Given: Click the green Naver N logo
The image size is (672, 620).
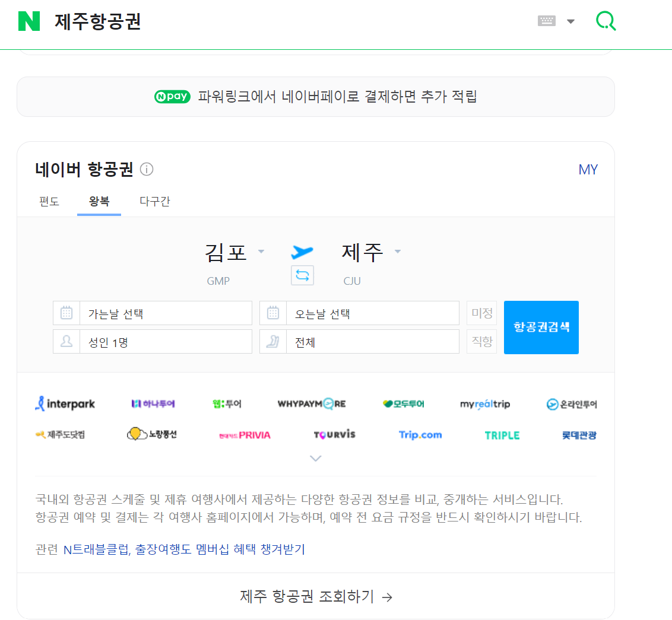Looking at the screenshot, I should 29,21.
